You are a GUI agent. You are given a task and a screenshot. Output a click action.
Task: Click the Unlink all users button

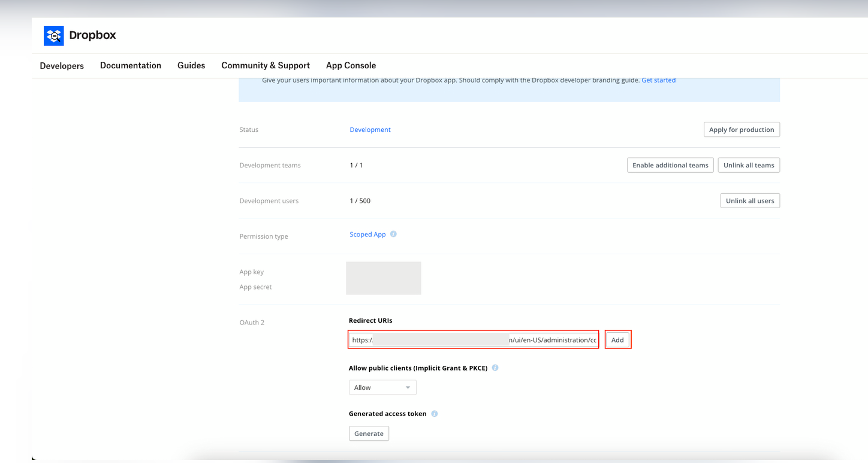click(x=749, y=201)
